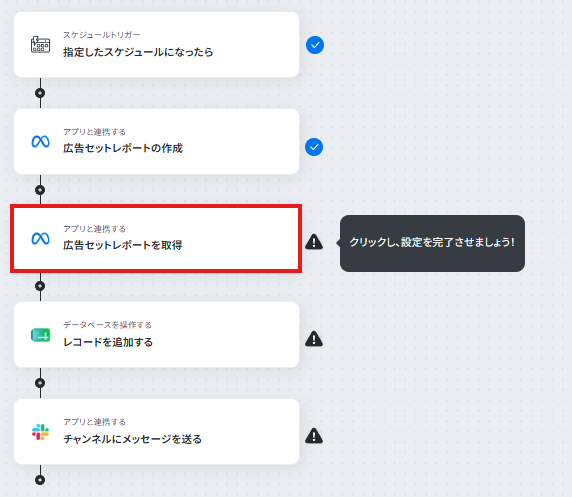This screenshot has width=572, height=497.
Task: Open the 指定したスケジュールになったら trigger card
Action: coord(156,45)
